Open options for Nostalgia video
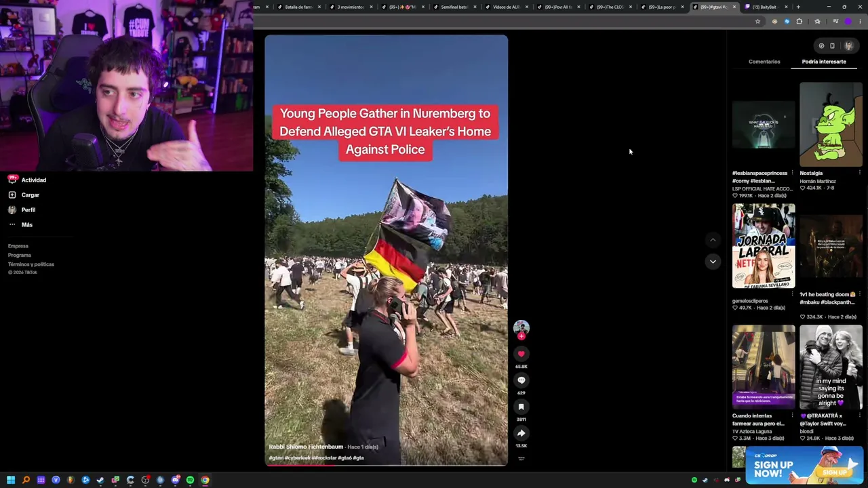The width and height of the screenshot is (868, 488). point(859,173)
